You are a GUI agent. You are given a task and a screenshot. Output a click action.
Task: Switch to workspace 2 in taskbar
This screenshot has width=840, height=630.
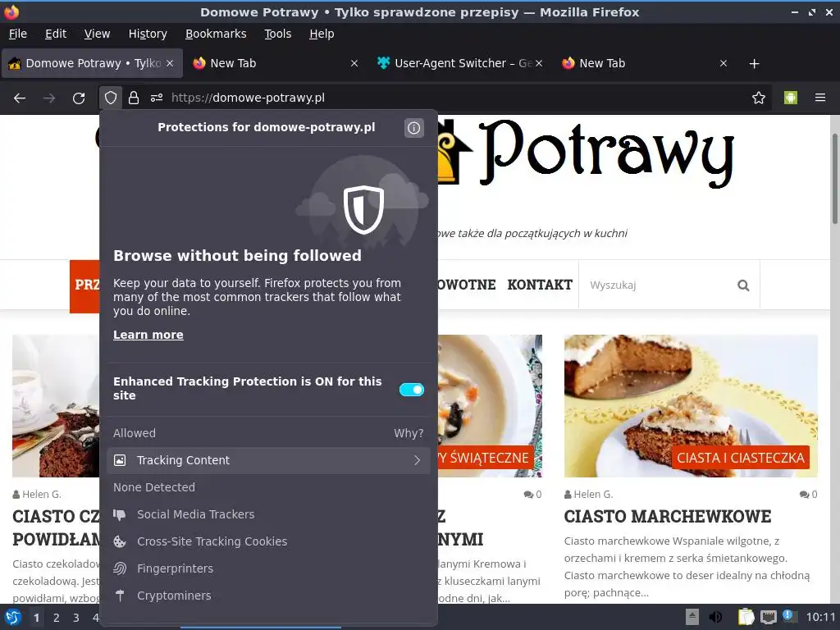pos(57,618)
